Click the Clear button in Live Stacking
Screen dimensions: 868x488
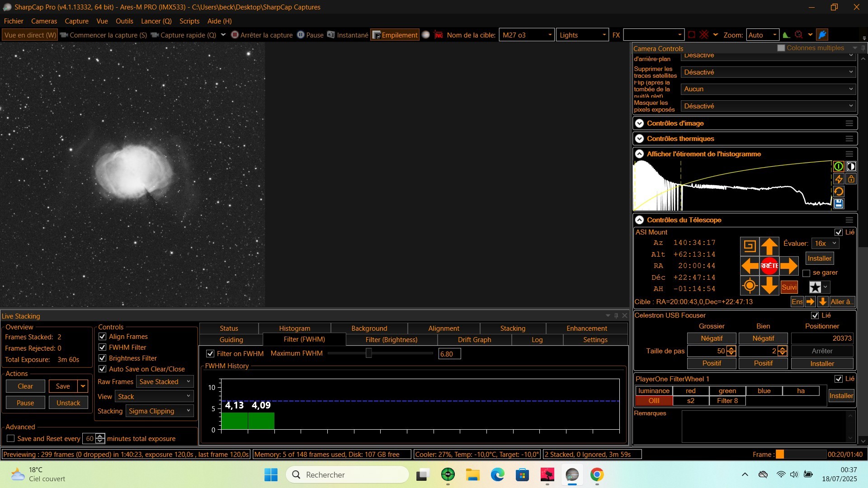pyautogui.click(x=25, y=386)
